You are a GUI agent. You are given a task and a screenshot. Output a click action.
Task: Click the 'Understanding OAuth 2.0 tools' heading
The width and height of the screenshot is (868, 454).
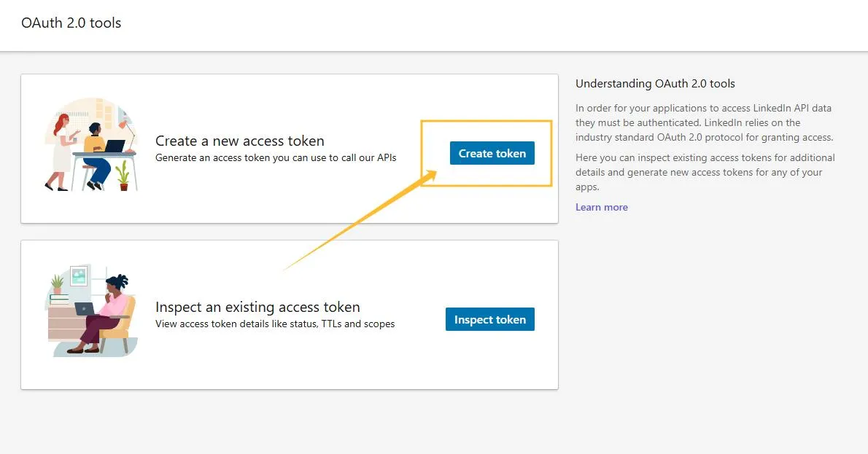pyautogui.click(x=655, y=83)
